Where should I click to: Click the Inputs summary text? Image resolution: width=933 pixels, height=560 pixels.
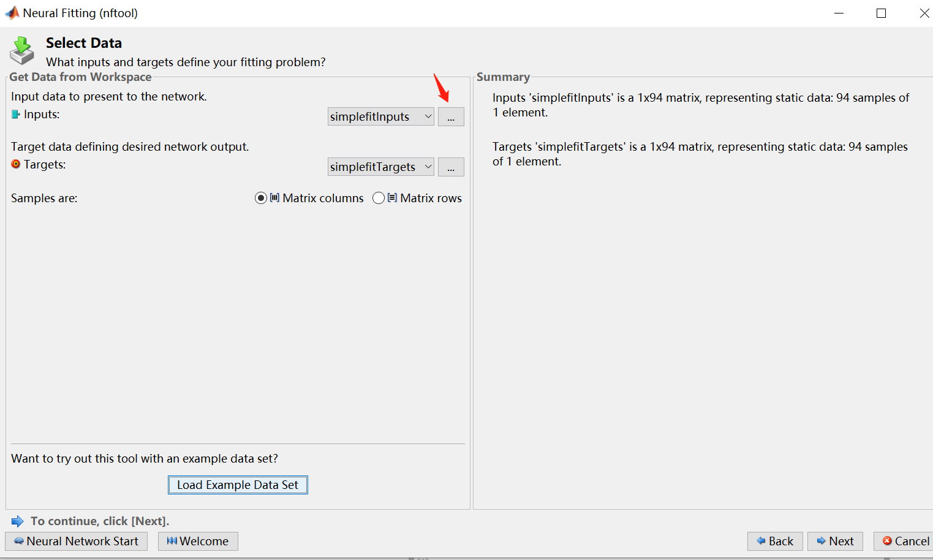701,105
